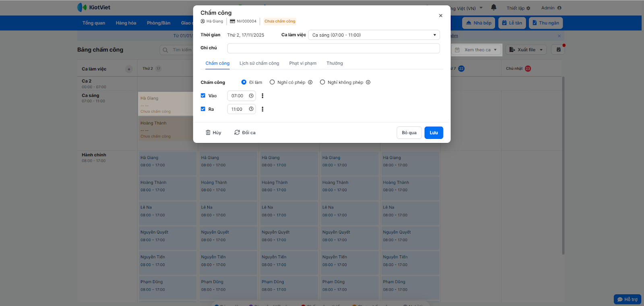The height and width of the screenshot is (306, 644).
Task: Switch to the Lịch sử chấm công tab
Action: [259, 64]
